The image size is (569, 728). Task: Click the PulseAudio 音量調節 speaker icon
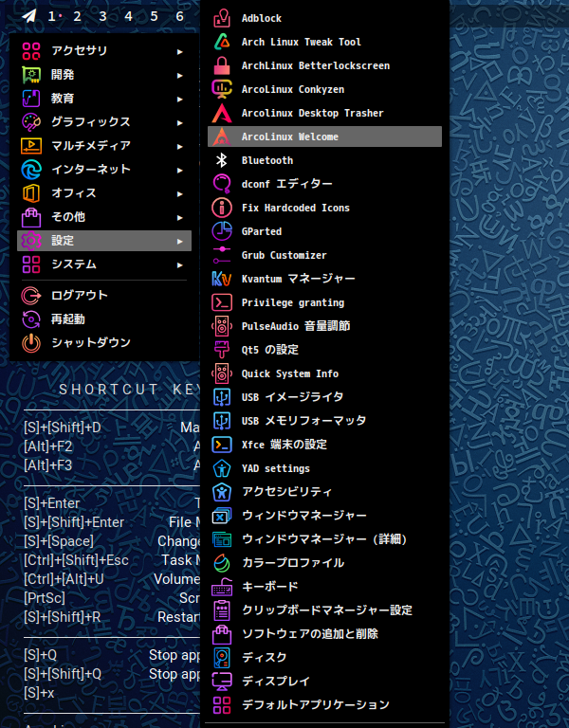(222, 326)
